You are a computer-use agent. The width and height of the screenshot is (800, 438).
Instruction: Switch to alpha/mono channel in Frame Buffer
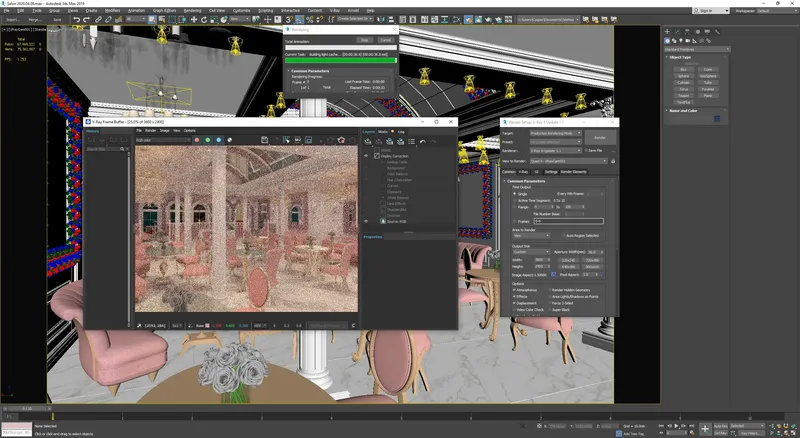click(230, 140)
